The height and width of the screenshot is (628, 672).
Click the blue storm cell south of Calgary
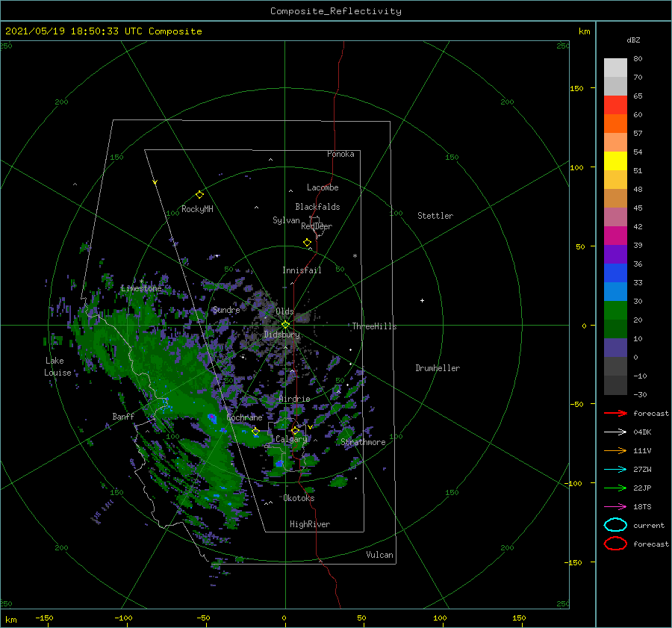(x=279, y=464)
